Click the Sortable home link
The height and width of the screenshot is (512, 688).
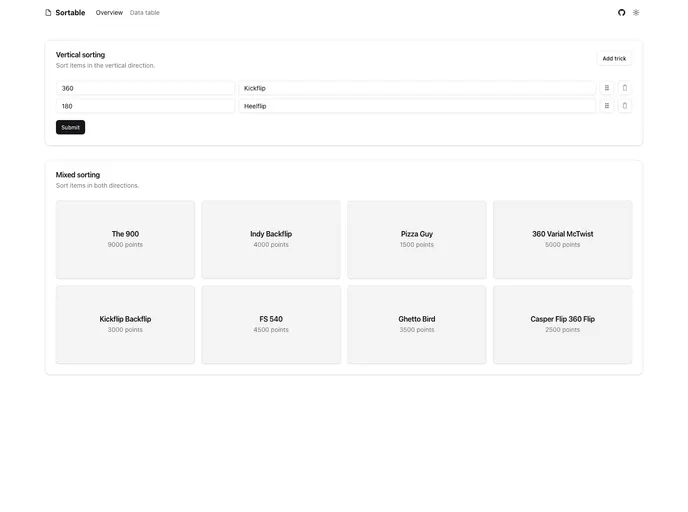[70, 13]
